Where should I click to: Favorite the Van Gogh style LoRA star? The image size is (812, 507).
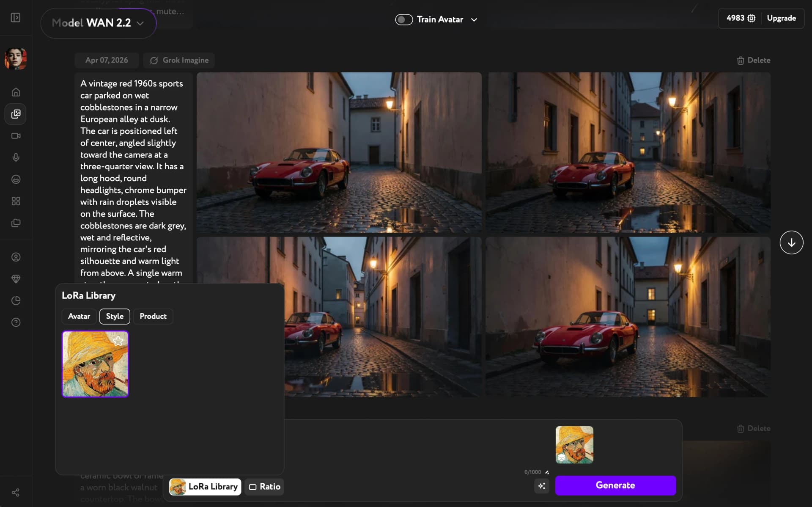pos(118,341)
